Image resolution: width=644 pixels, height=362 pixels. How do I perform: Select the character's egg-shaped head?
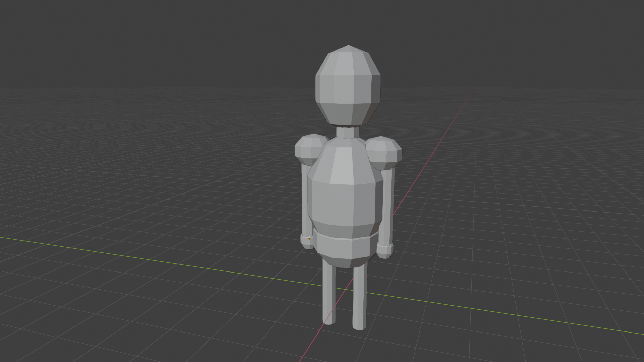click(348, 85)
